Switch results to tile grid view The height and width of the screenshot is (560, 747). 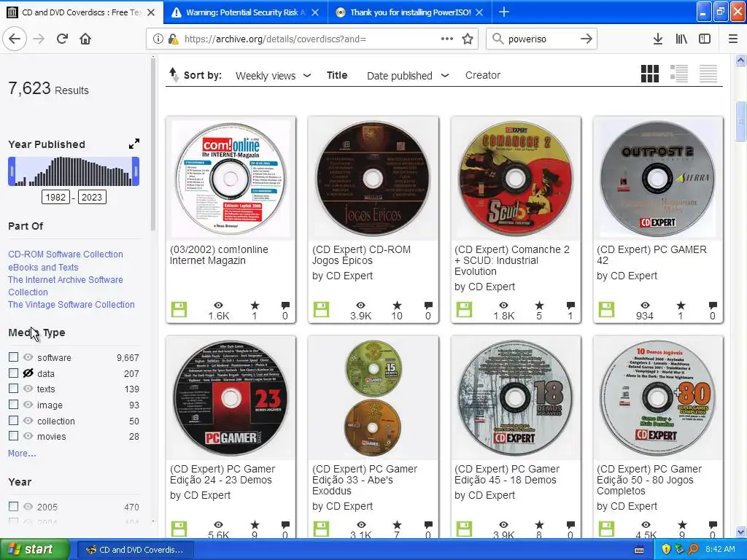coord(650,74)
